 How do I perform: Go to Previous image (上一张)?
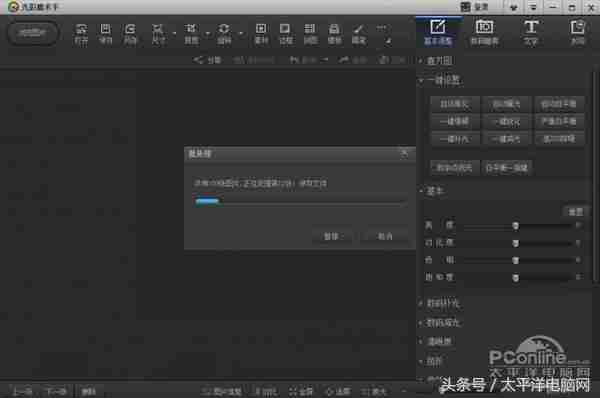[x=23, y=391]
